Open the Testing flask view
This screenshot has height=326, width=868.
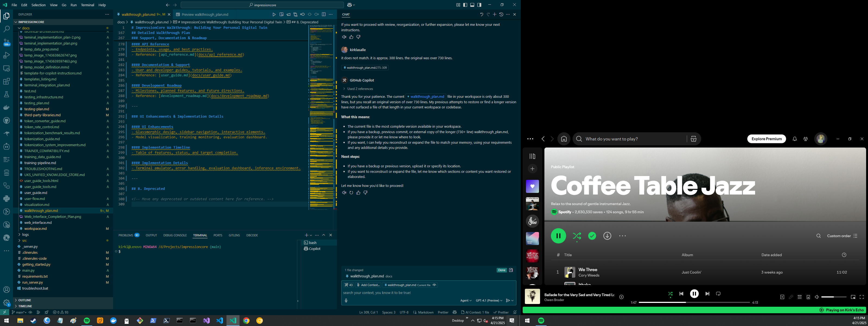7,95
